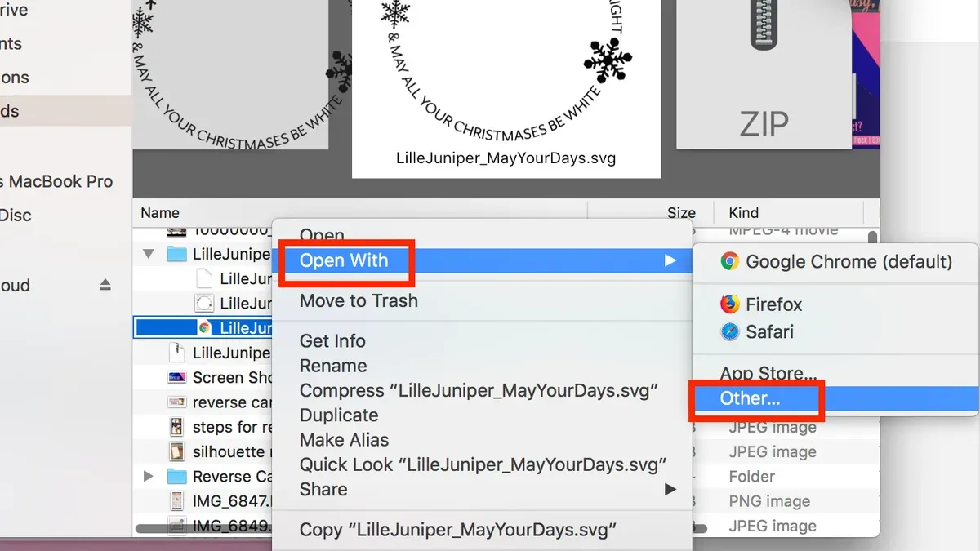Click the PNG image kind cell
This screenshot has width=980, height=551.
pyautogui.click(x=769, y=501)
